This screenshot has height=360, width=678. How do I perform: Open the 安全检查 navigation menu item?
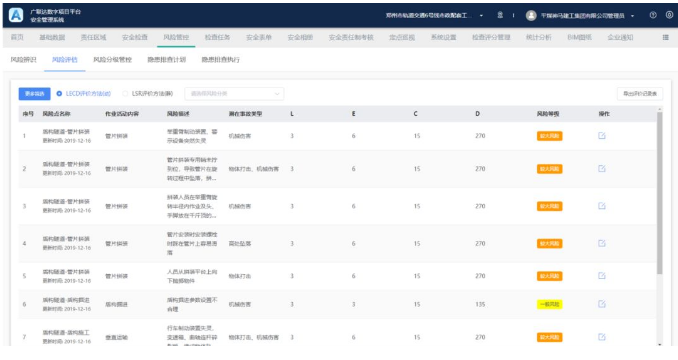coord(134,38)
